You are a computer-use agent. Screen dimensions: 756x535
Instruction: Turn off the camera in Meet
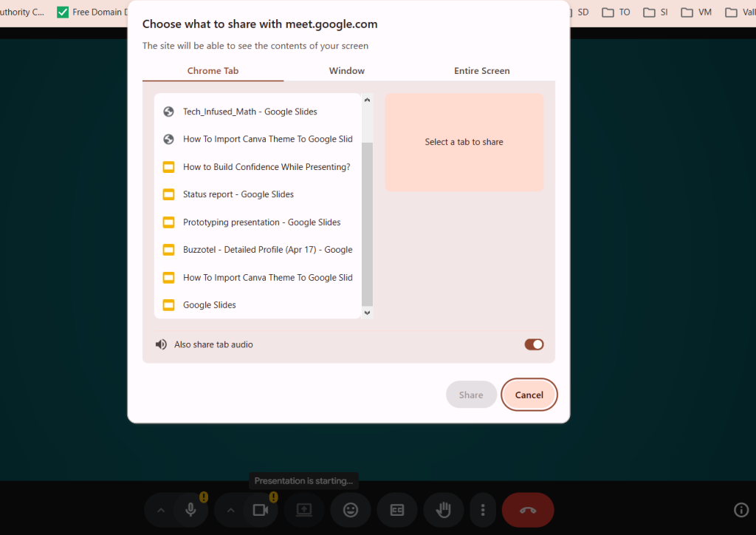[260, 510]
